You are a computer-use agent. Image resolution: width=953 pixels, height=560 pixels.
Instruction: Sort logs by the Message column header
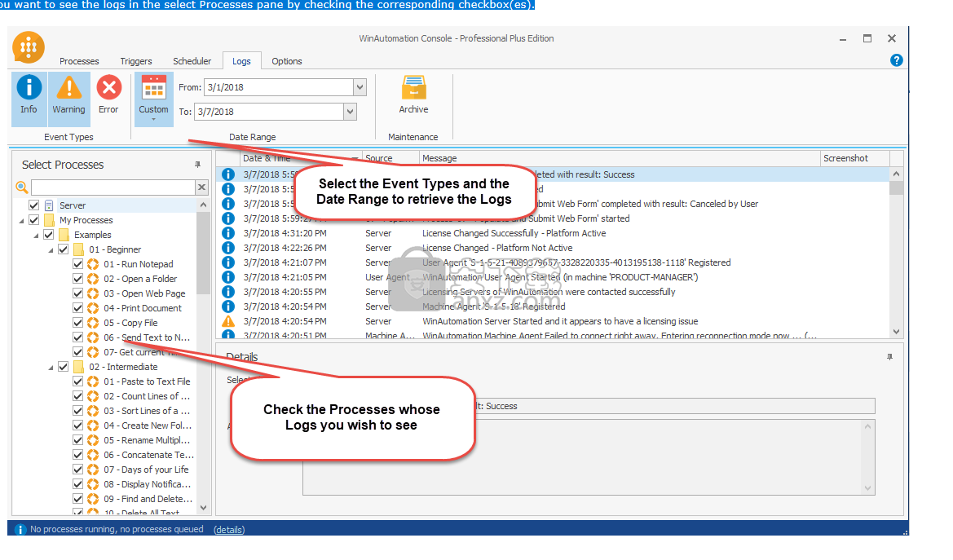coord(620,158)
